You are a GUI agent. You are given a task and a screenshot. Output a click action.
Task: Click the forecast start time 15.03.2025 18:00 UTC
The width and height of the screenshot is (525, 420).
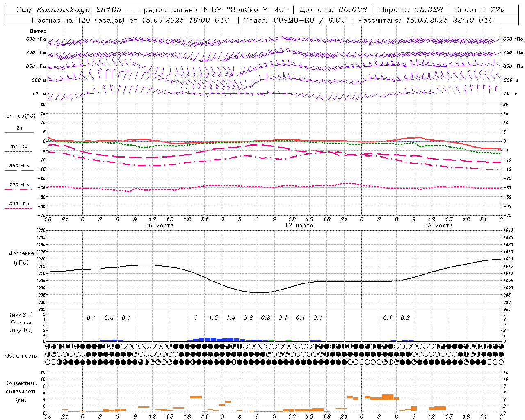[x=185, y=20]
